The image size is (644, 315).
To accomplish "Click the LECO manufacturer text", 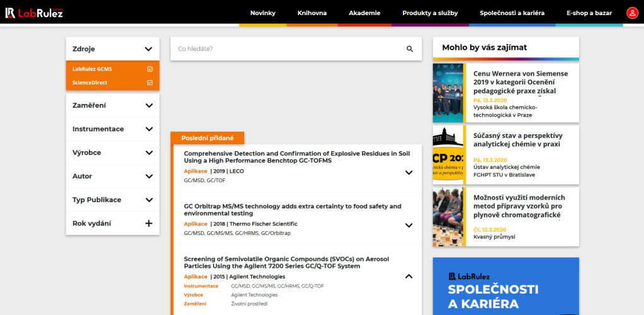I will point(237,171).
